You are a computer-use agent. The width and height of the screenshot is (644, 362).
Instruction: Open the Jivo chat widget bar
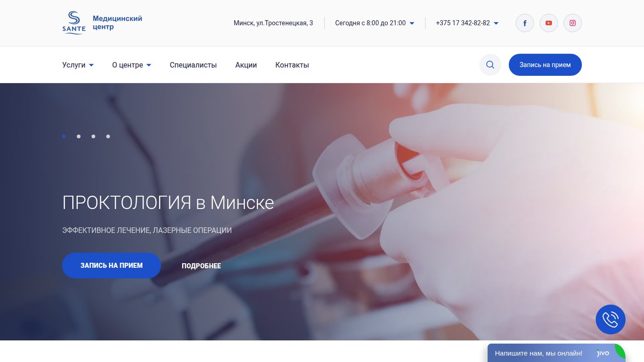pos(557,353)
